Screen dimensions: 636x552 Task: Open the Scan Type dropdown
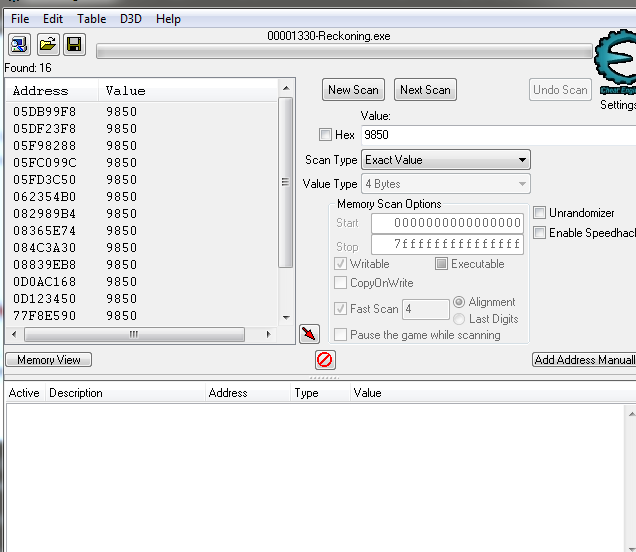tap(445, 160)
